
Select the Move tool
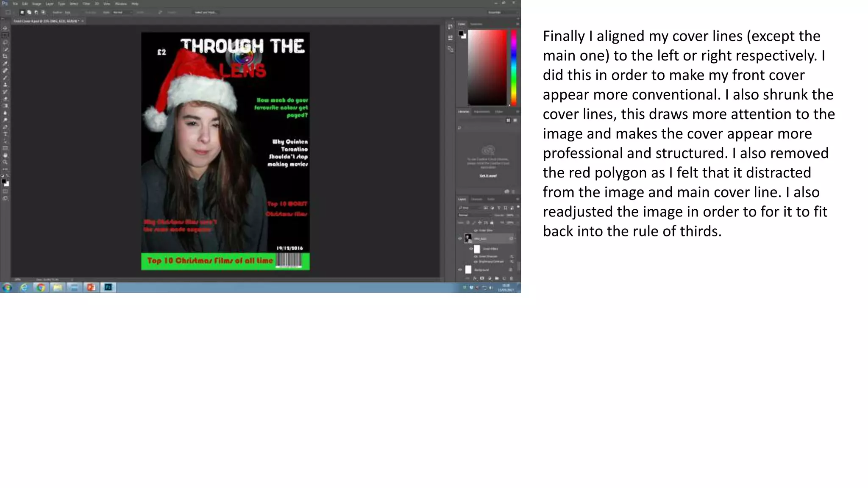pos(5,28)
